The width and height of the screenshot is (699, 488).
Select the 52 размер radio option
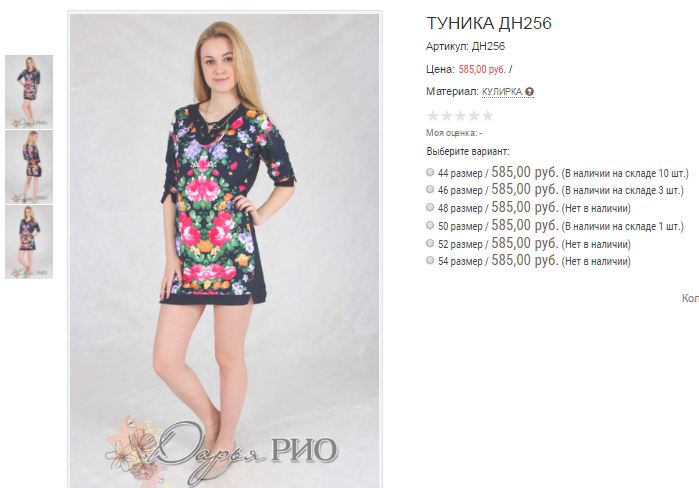click(x=430, y=243)
